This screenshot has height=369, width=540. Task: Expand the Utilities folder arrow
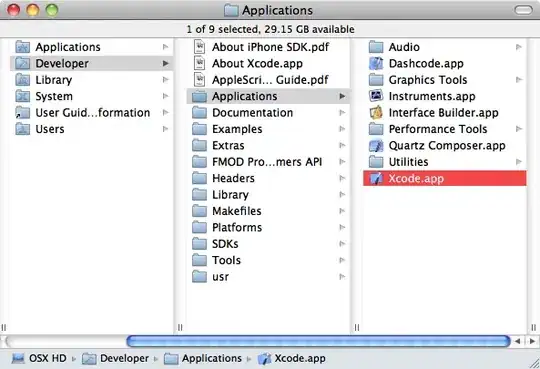click(519, 162)
